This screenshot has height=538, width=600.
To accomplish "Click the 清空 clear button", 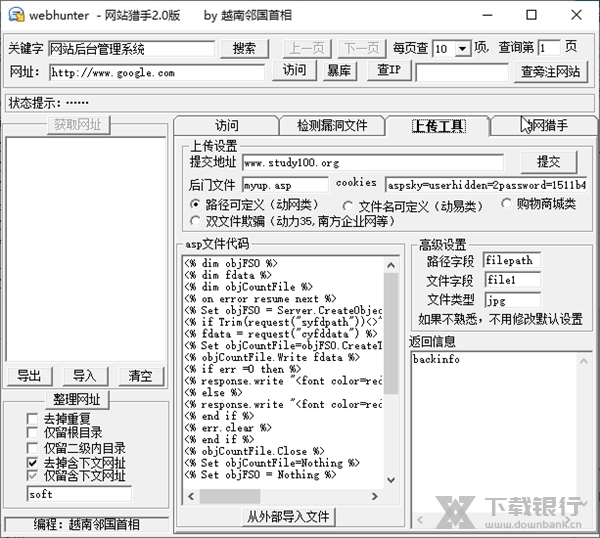I will click(141, 376).
